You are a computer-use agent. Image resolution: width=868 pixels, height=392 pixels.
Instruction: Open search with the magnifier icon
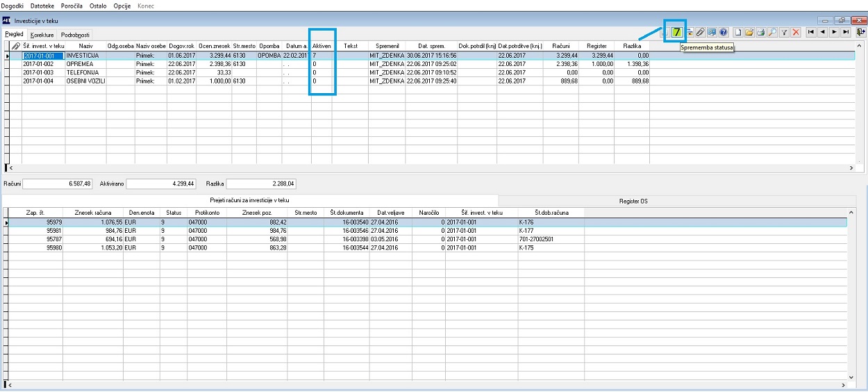772,32
